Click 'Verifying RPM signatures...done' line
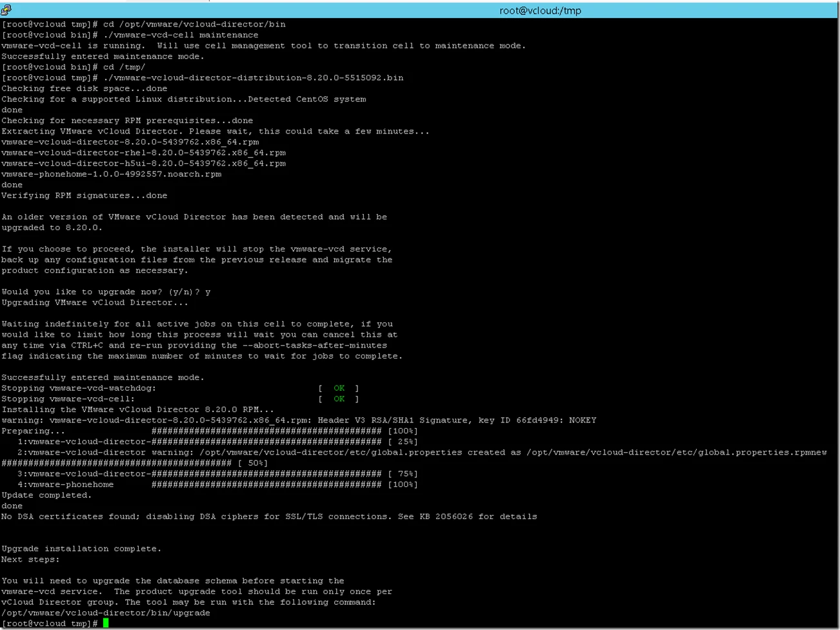The height and width of the screenshot is (630, 840). [85, 195]
